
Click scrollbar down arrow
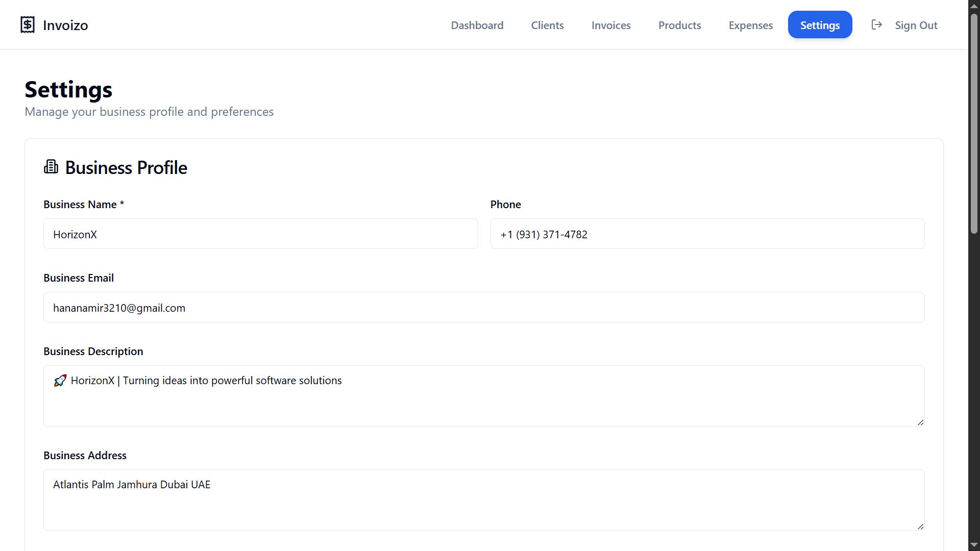click(974, 545)
